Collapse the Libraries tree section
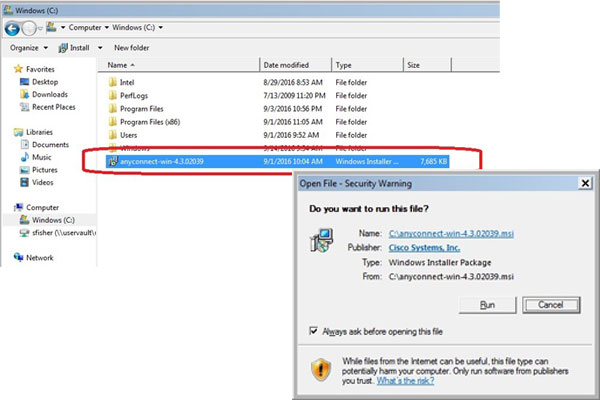The height and width of the screenshot is (400, 600). pos(8,132)
